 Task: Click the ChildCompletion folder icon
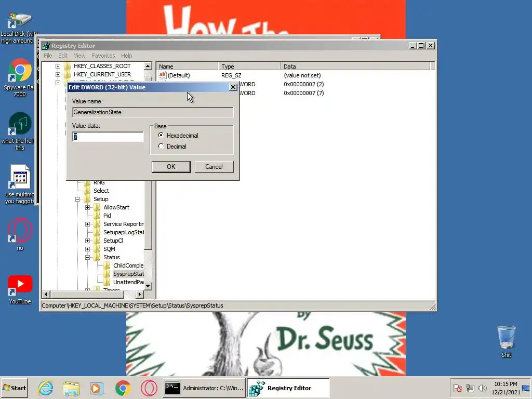[x=107, y=265]
